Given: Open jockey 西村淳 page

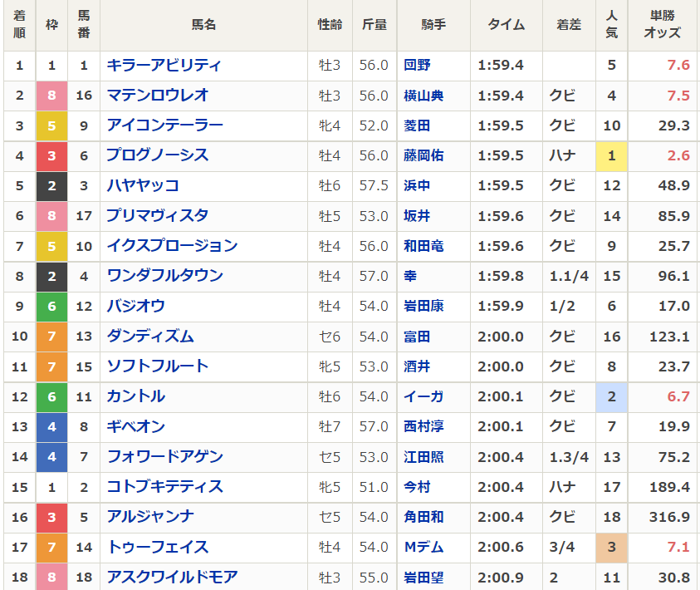Looking at the screenshot, I should click(x=423, y=426).
